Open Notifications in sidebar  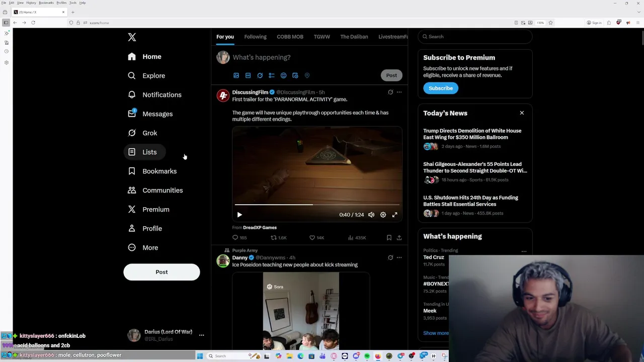point(154,95)
